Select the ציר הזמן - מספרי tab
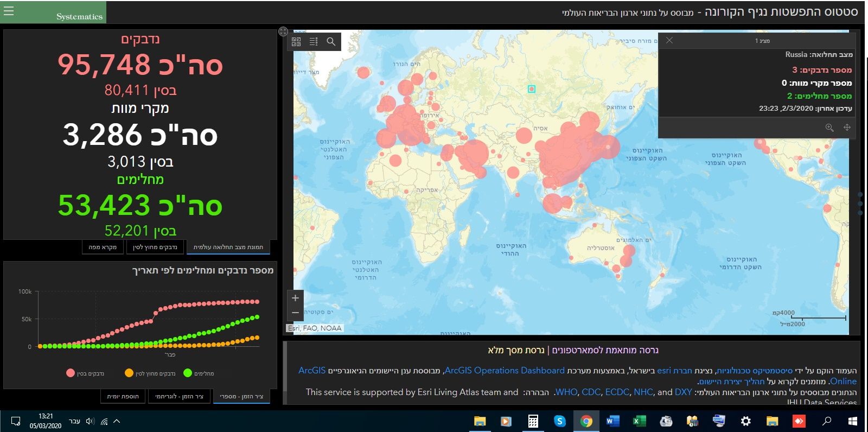 coord(241,397)
